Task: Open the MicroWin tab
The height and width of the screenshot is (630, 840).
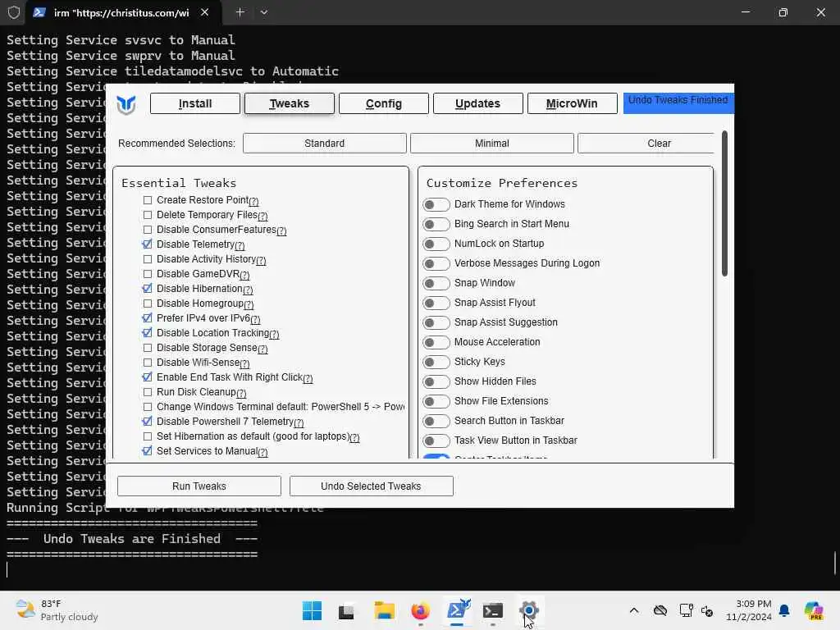Action: 572,103
